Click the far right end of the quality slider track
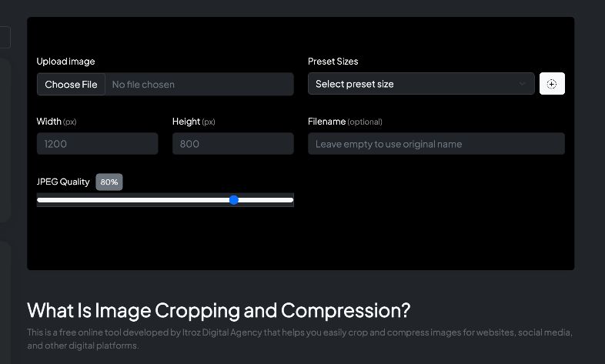This screenshot has width=605, height=364. (x=291, y=200)
